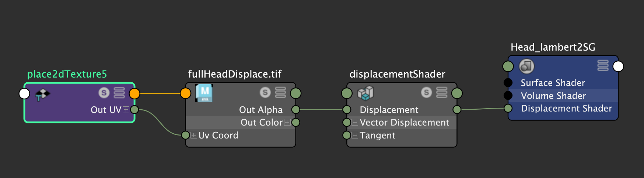Select the Surface Shader attribute row
Viewport: 644px width, 178px height.
point(563,83)
